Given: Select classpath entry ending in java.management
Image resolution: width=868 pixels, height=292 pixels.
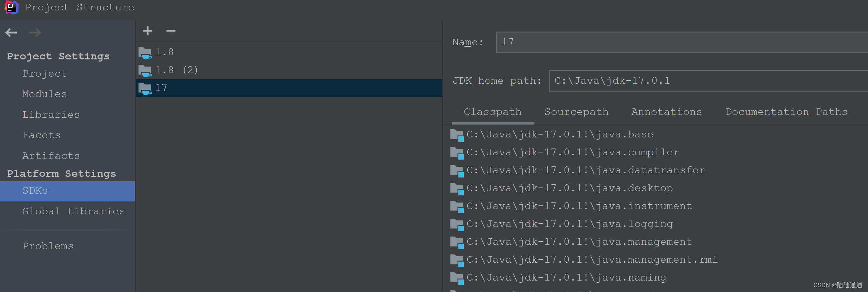Looking at the screenshot, I should (x=580, y=242).
